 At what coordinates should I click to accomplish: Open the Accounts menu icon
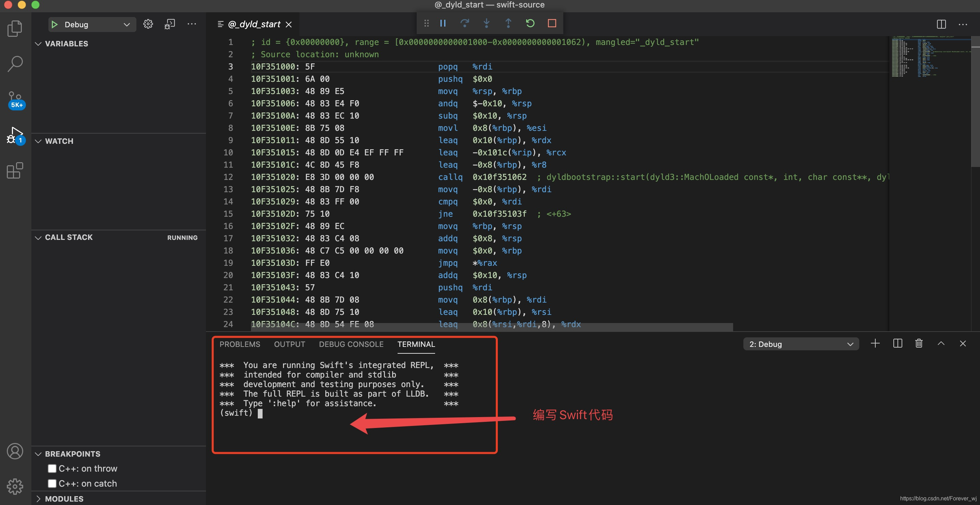tap(15, 451)
